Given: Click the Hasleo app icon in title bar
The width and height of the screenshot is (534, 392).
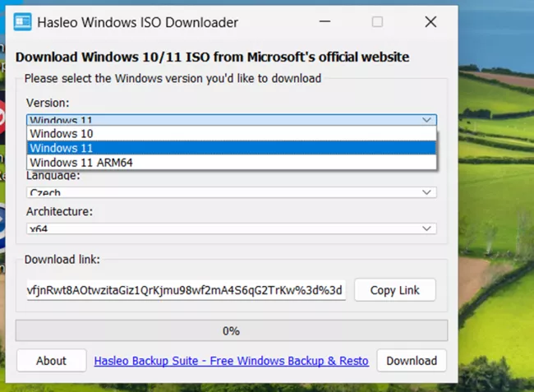Looking at the screenshot, I should (x=22, y=22).
